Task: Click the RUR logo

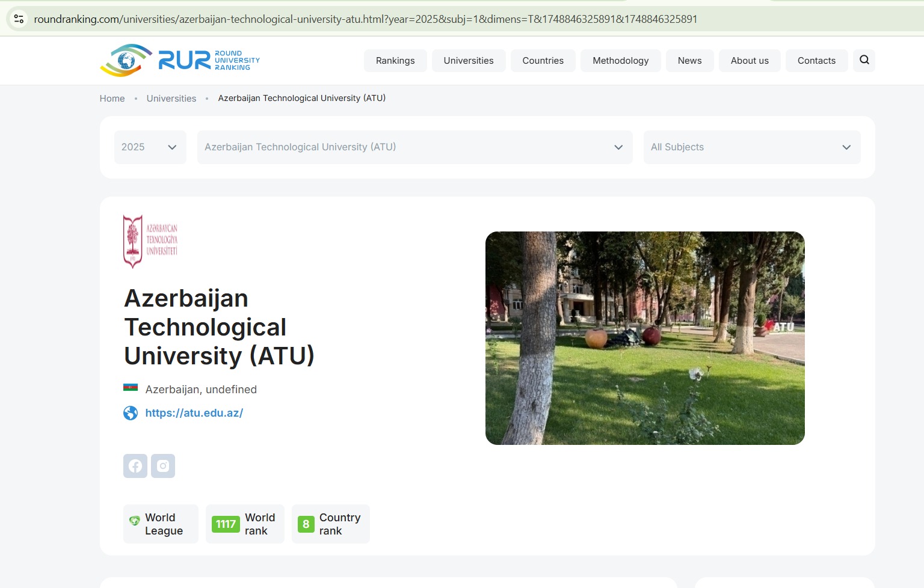Action: (x=180, y=60)
